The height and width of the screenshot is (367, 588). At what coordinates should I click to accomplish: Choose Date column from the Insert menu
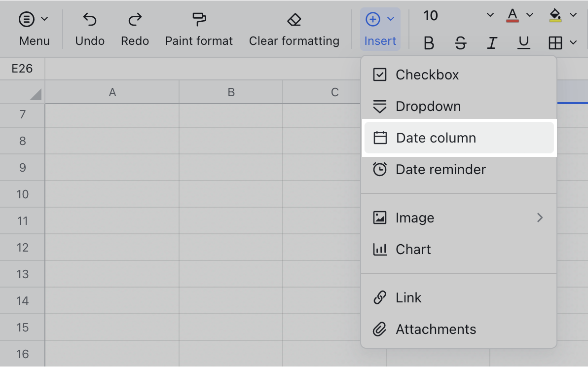click(x=436, y=138)
